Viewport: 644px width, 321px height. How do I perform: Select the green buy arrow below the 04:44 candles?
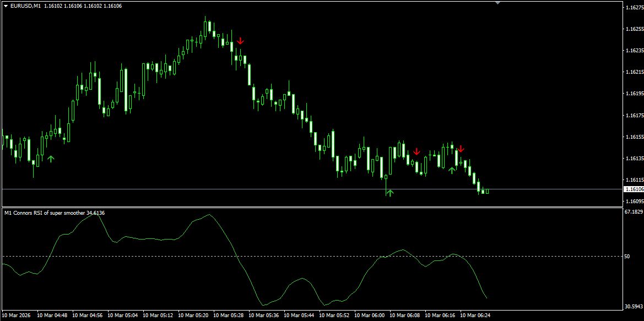tap(51, 159)
